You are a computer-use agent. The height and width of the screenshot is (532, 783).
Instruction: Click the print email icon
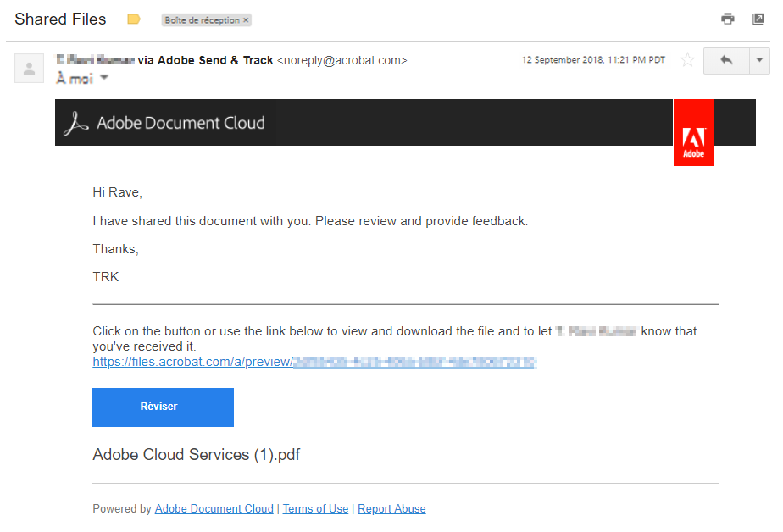tap(727, 19)
